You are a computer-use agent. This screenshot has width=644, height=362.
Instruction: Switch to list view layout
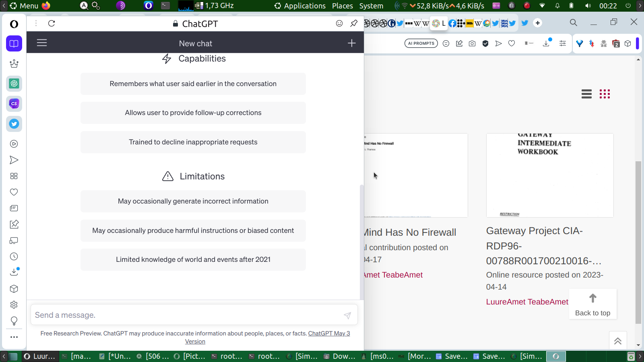(x=586, y=94)
